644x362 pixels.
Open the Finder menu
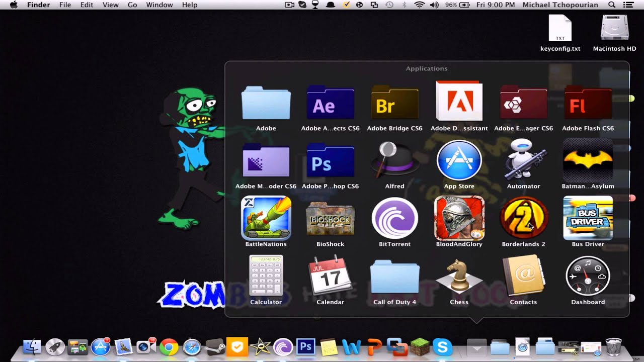point(38,5)
